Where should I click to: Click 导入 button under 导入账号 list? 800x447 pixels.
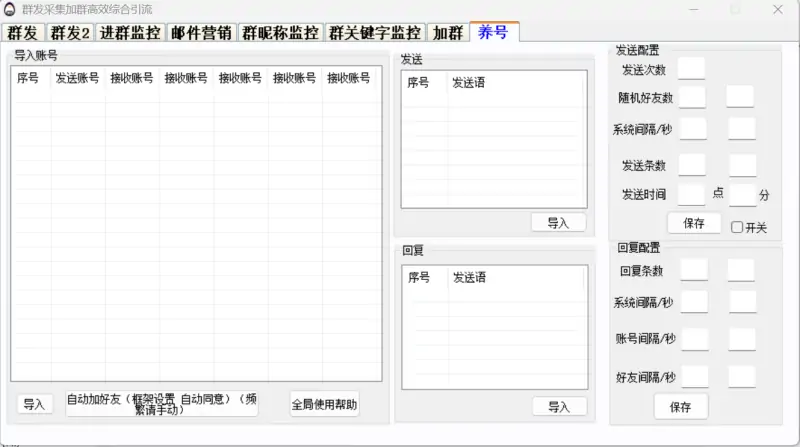(x=35, y=404)
